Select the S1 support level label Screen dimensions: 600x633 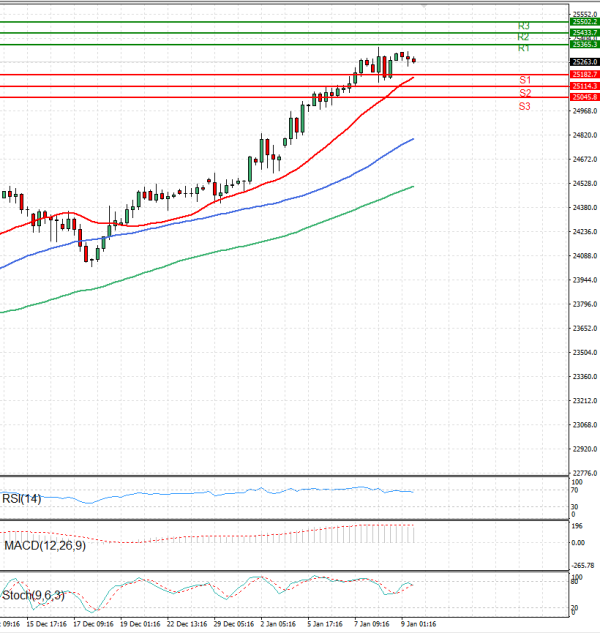click(x=524, y=79)
